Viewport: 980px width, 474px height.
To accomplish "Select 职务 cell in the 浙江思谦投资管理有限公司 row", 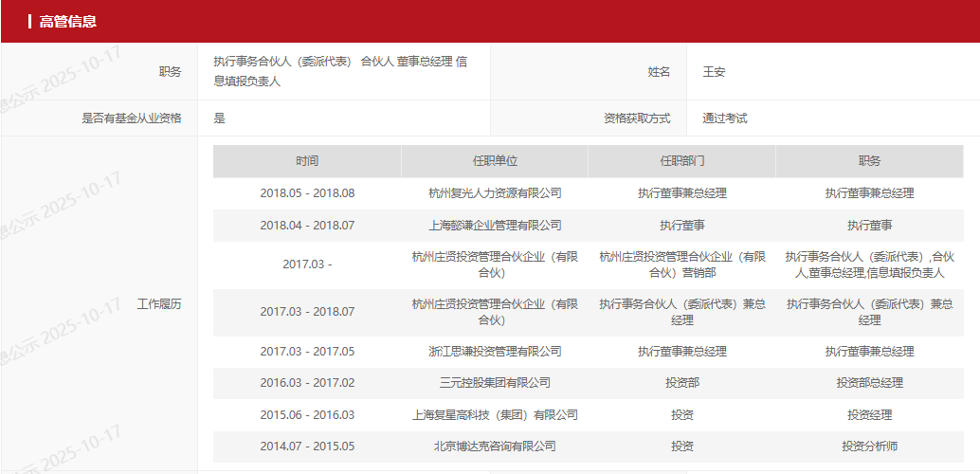I will (x=869, y=352).
